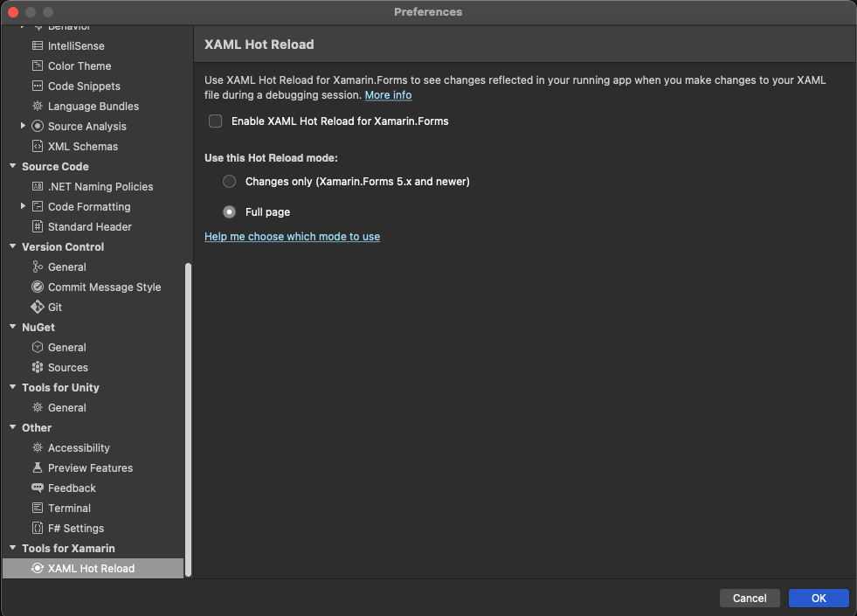
Task: Collapse the Version Control section
Action: (11, 246)
